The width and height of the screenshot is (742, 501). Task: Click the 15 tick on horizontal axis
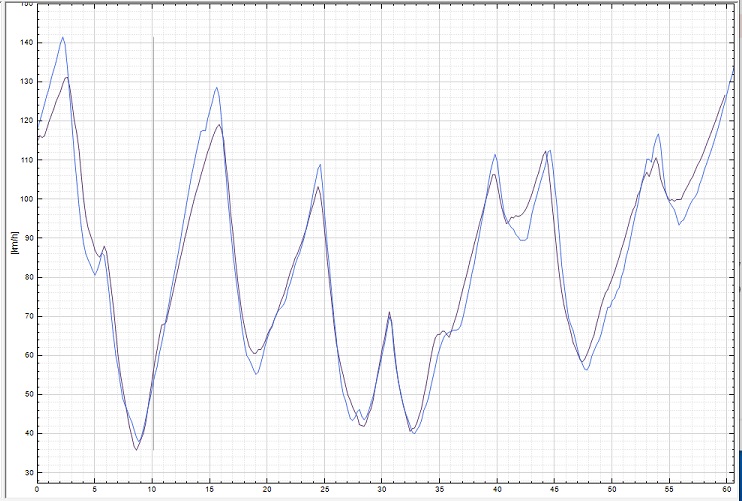[209, 490]
